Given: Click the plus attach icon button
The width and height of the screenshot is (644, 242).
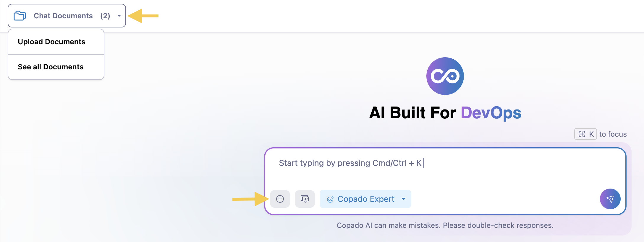Looking at the screenshot, I should click(280, 199).
